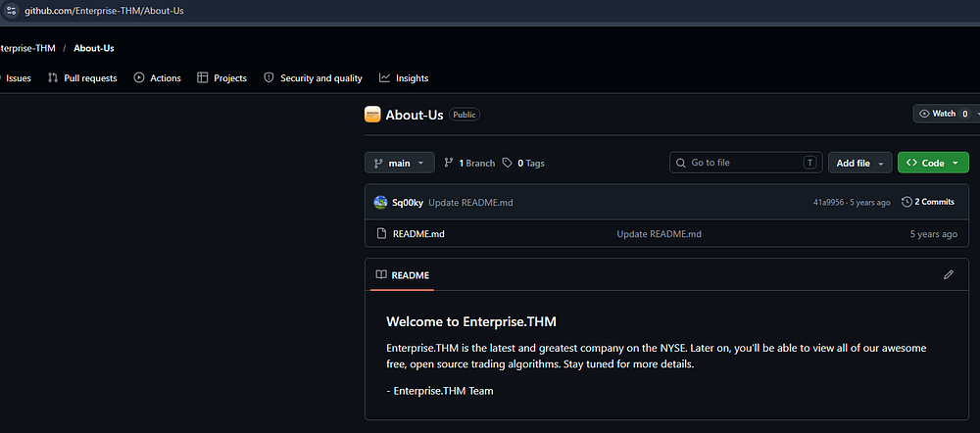Click the About-Us repository avatar icon
This screenshot has height=433, width=980.
[372, 115]
